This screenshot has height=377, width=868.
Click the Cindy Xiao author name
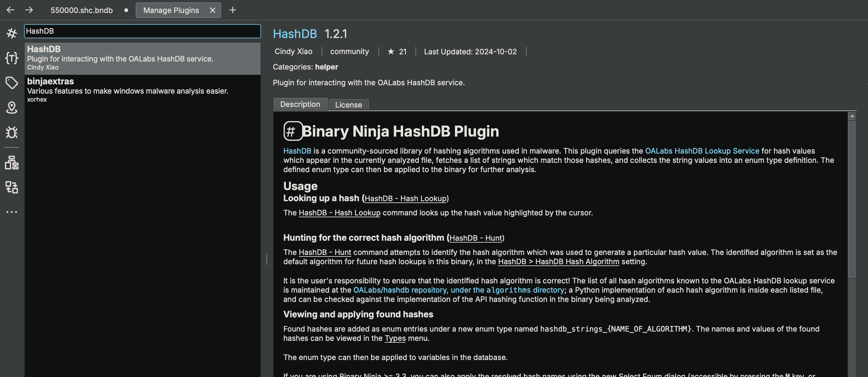click(x=294, y=52)
